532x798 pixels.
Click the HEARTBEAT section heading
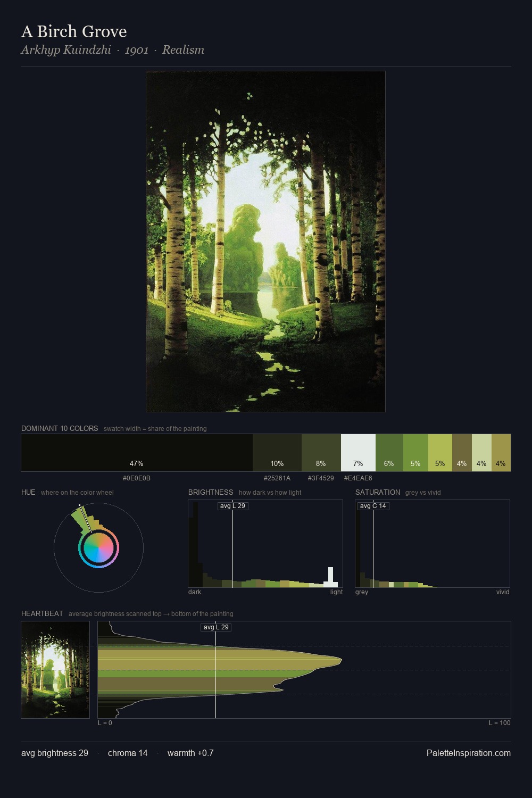point(42,613)
